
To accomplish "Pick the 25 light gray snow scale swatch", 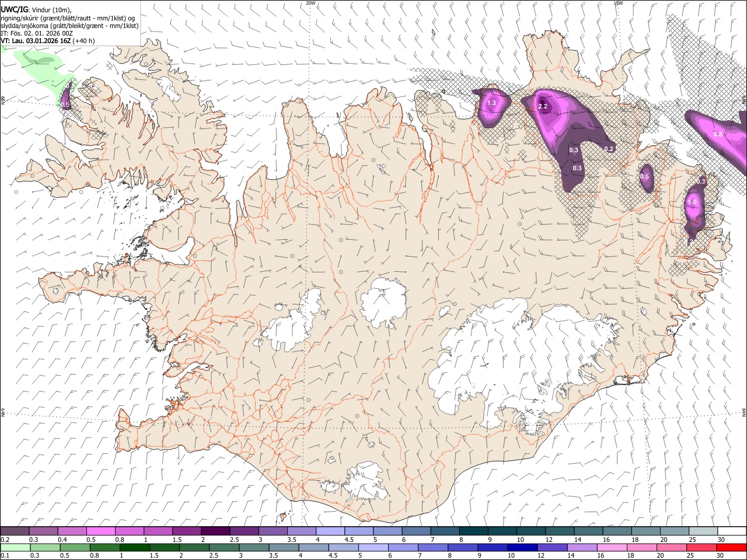I will [x=703, y=531].
